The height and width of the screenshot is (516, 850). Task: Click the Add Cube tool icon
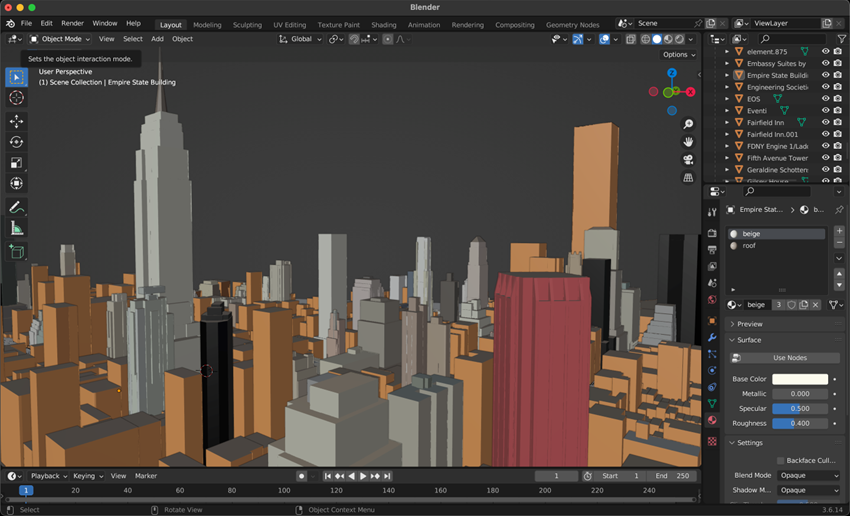click(x=16, y=252)
